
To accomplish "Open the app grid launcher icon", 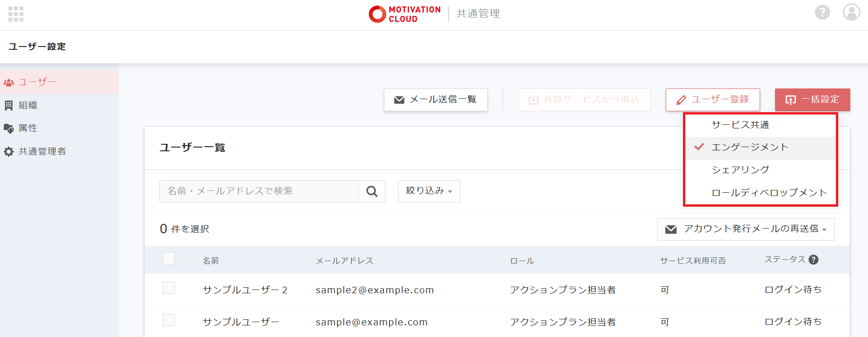I will point(16,14).
